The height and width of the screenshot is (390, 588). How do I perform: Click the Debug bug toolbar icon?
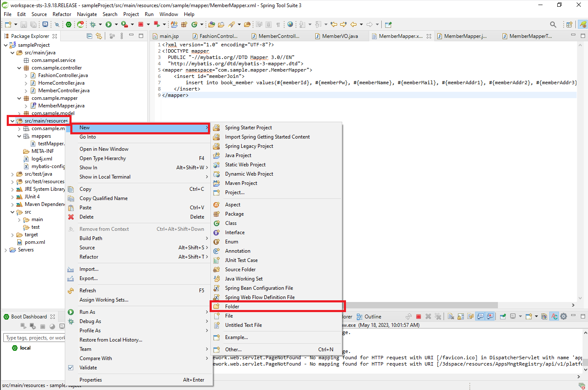93,24
